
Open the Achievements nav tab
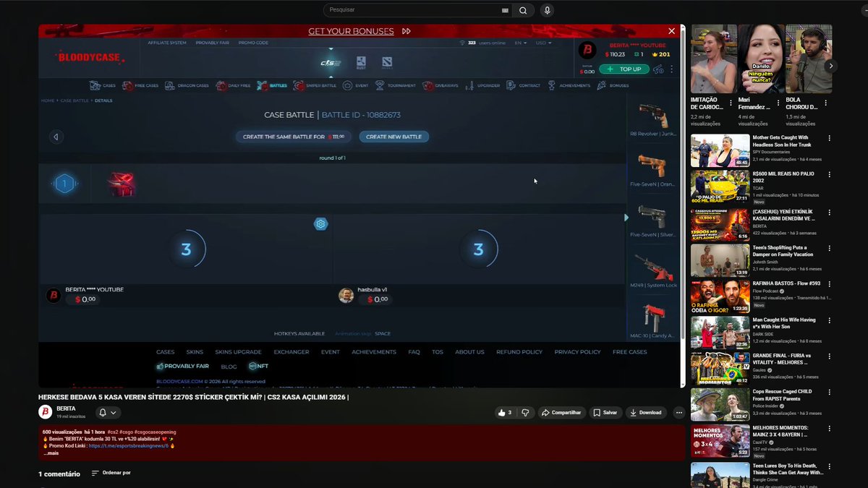coord(569,85)
